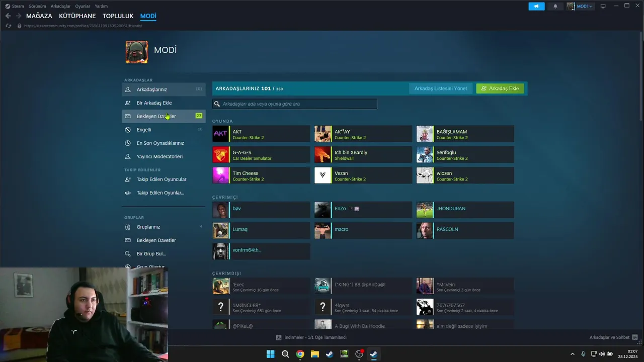Viewport: 644px width, 362px height.
Task: Reload the page with the refresh icon
Action: (9, 26)
